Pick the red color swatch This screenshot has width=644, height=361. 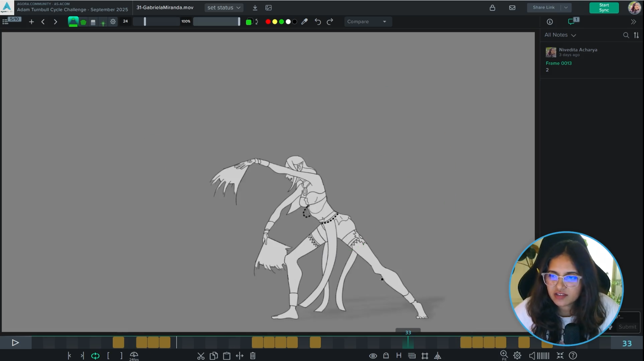268,22
